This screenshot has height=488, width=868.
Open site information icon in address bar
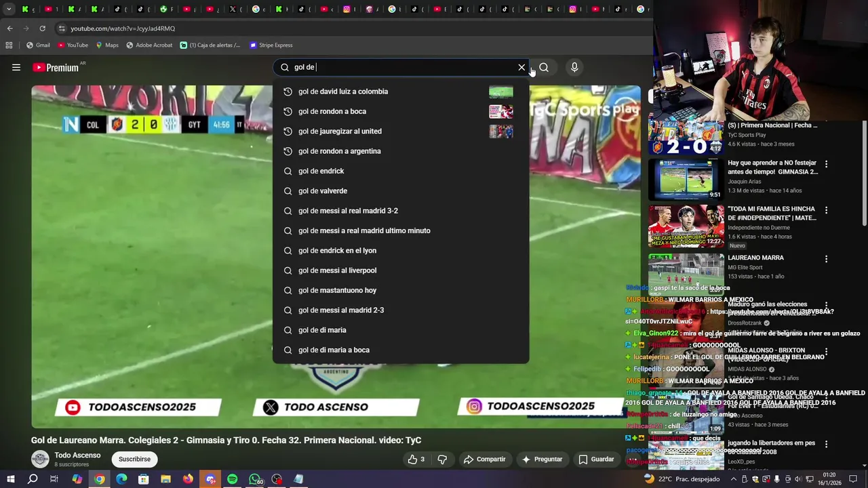pos(62,28)
